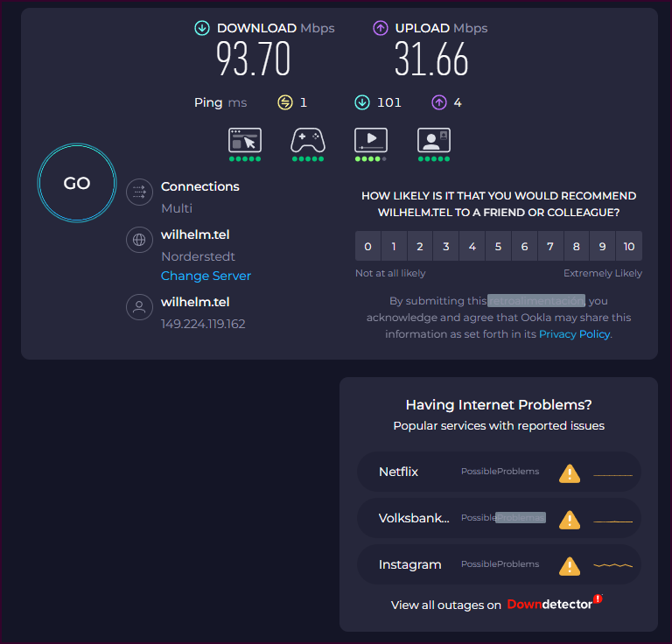Screen dimensions: 672x644
Task: Select rating 4 on recommendation scale
Action: pos(472,246)
